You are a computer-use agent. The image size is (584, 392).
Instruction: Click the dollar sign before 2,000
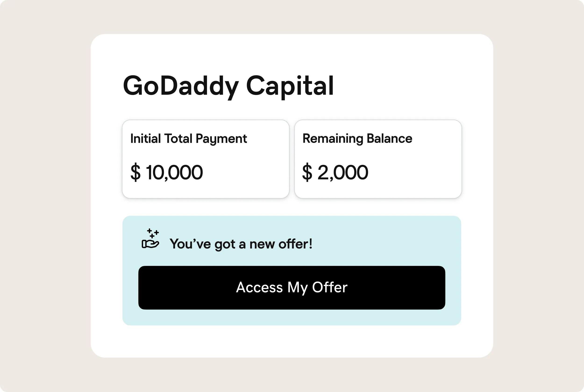[307, 172]
